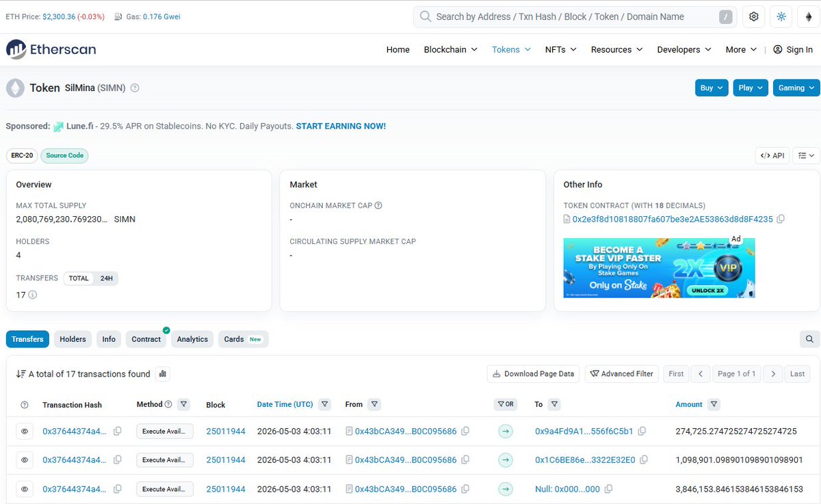Click the sort icon before 'A total of 17 transactions'
Screen dimensions: 821x504
tap(21, 374)
